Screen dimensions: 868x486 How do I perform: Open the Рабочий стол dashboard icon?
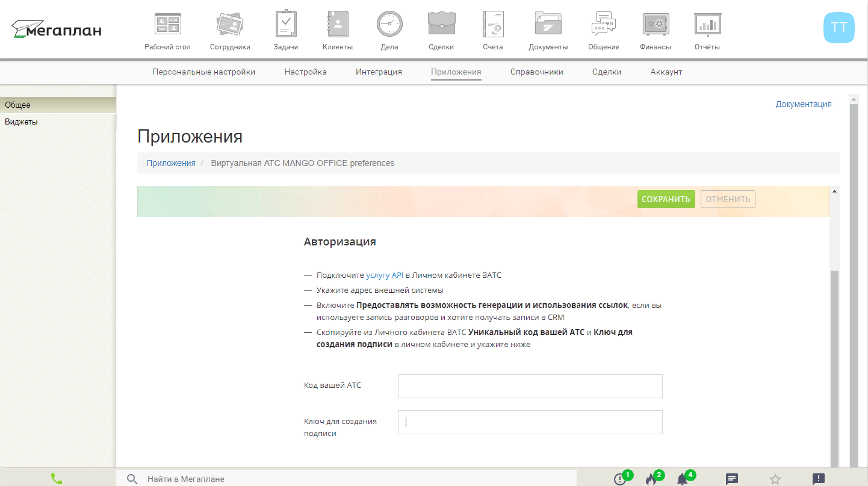click(167, 24)
